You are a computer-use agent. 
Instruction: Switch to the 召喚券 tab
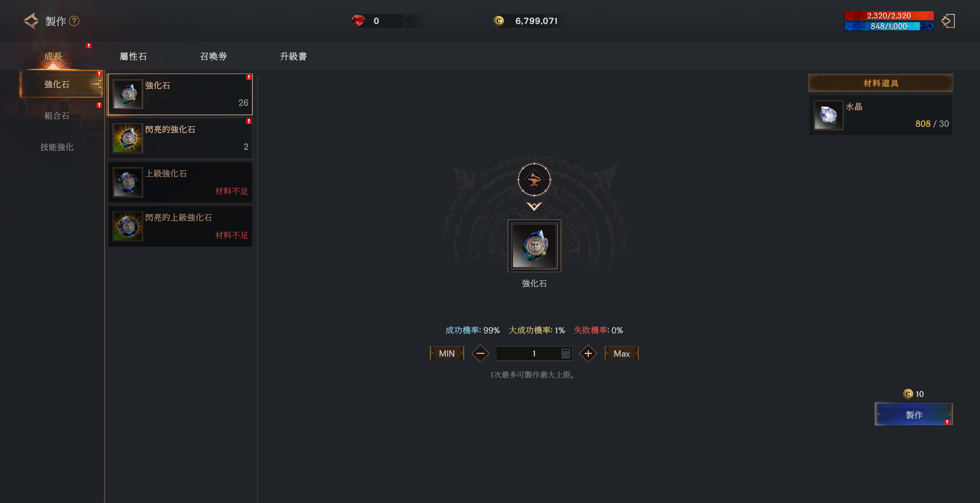(214, 57)
